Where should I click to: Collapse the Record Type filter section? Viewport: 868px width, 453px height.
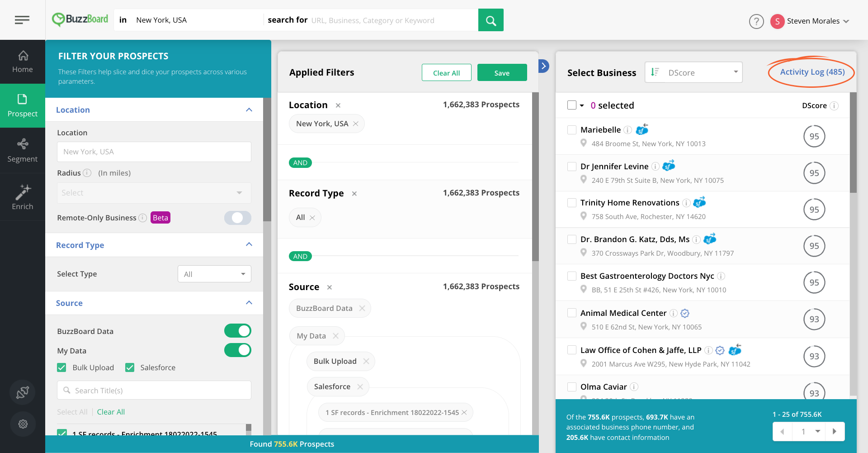[x=249, y=244]
